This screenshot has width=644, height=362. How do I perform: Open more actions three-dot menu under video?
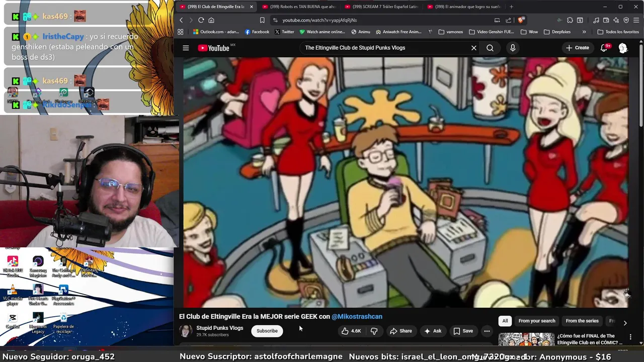[487, 331]
